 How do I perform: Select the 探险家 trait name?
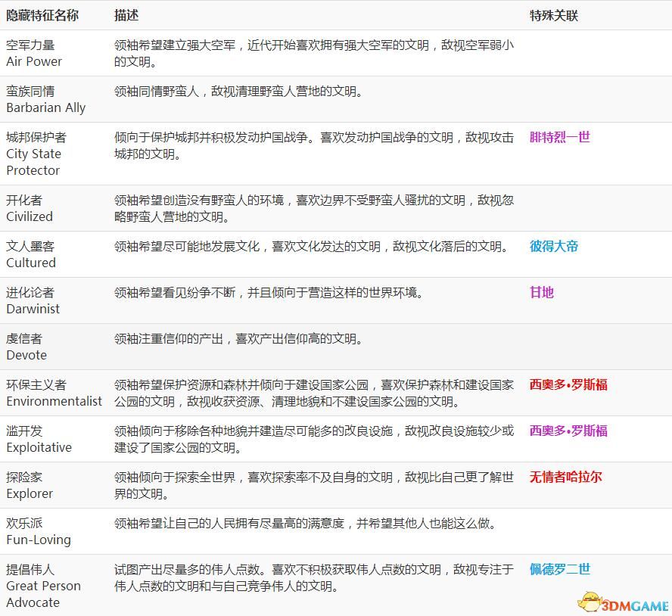24,477
